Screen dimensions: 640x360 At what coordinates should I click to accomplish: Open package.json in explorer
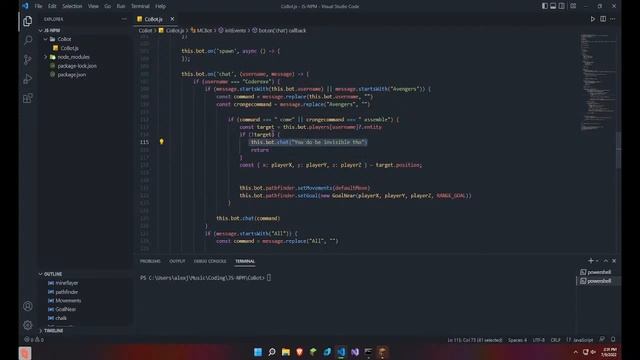[x=71, y=75]
